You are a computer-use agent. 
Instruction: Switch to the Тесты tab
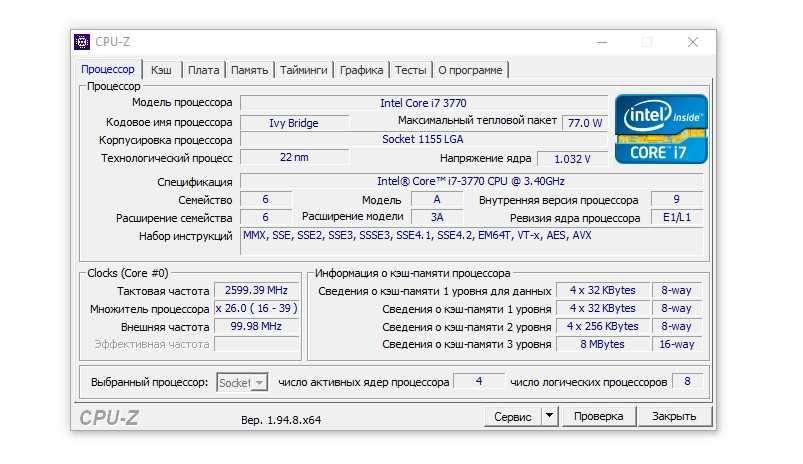[411, 70]
